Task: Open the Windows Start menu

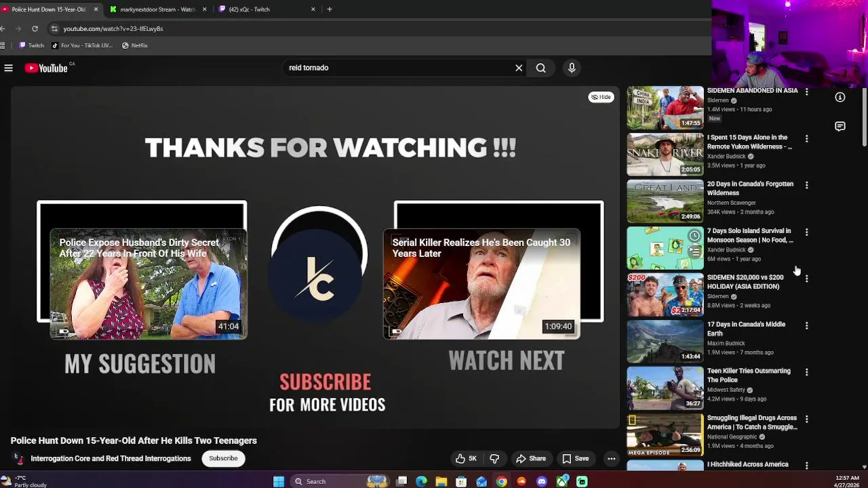Action: 279,482
